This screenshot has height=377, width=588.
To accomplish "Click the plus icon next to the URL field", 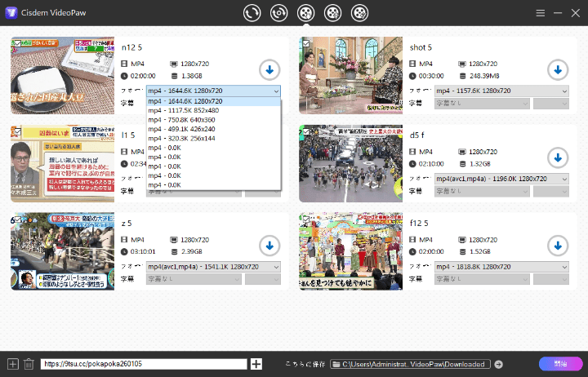I will pos(256,364).
